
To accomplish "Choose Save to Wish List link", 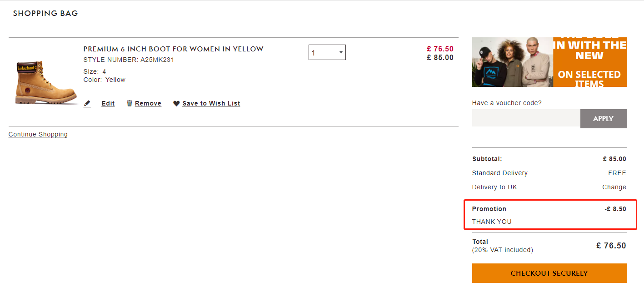I will point(211,104).
